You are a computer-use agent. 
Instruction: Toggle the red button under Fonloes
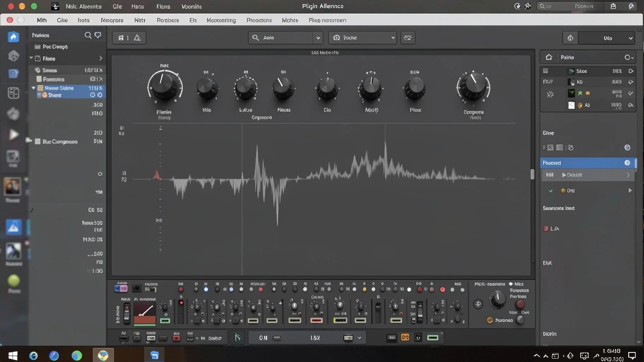520,304
